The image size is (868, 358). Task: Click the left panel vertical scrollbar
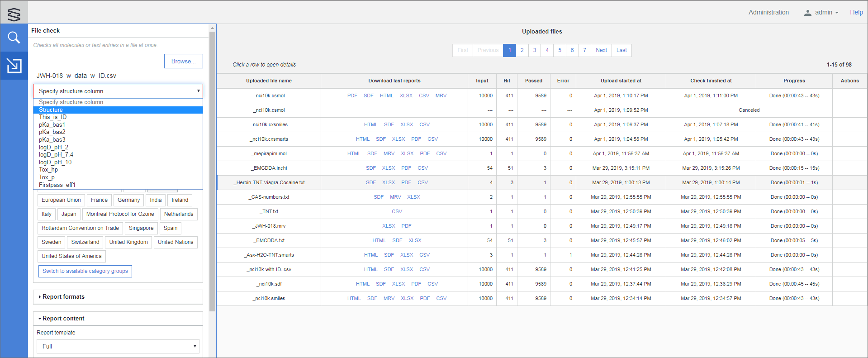pos(212,172)
